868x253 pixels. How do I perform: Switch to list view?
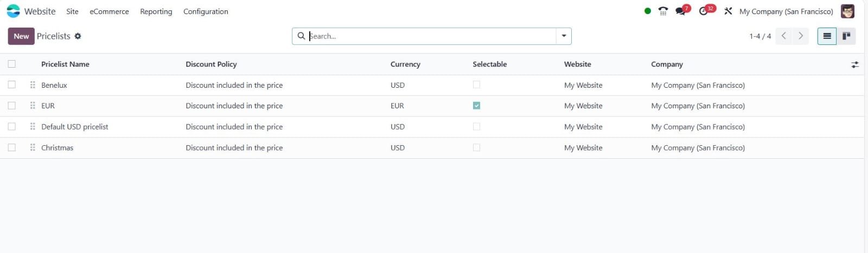pos(827,36)
